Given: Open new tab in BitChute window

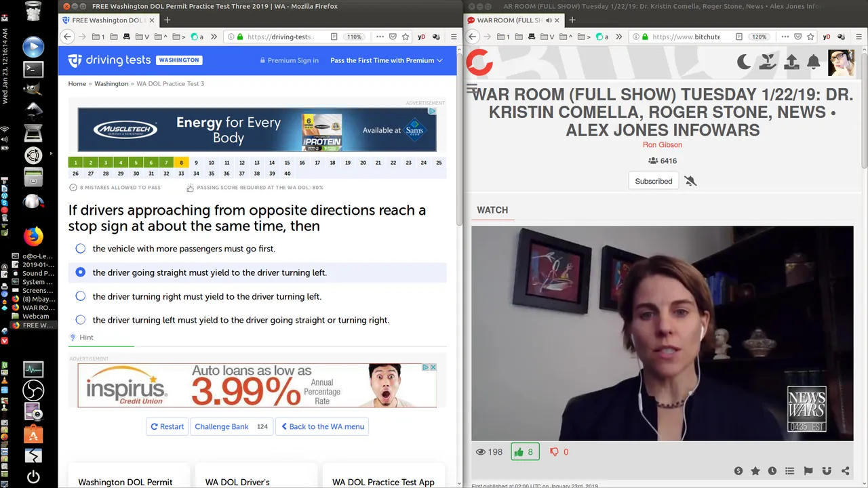Looking at the screenshot, I should (572, 20).
